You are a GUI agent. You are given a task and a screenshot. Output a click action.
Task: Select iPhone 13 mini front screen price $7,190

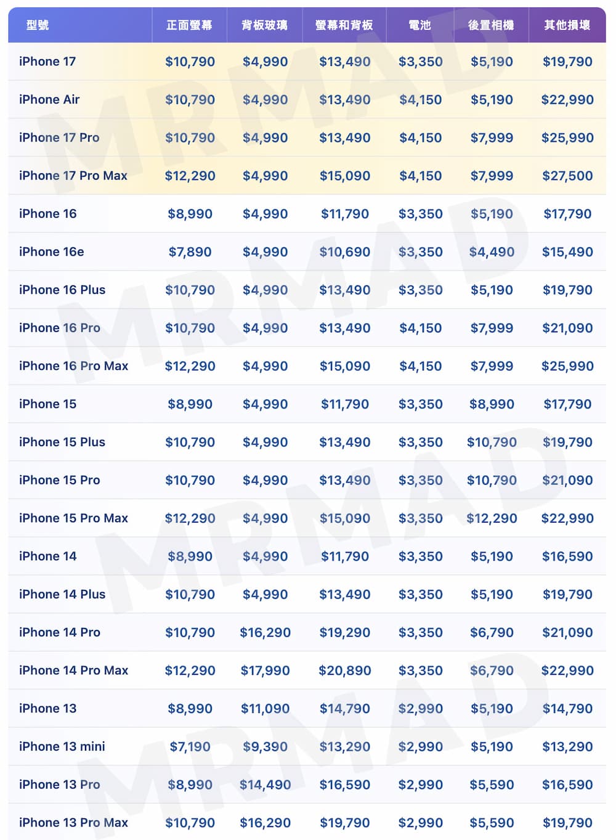190,746
